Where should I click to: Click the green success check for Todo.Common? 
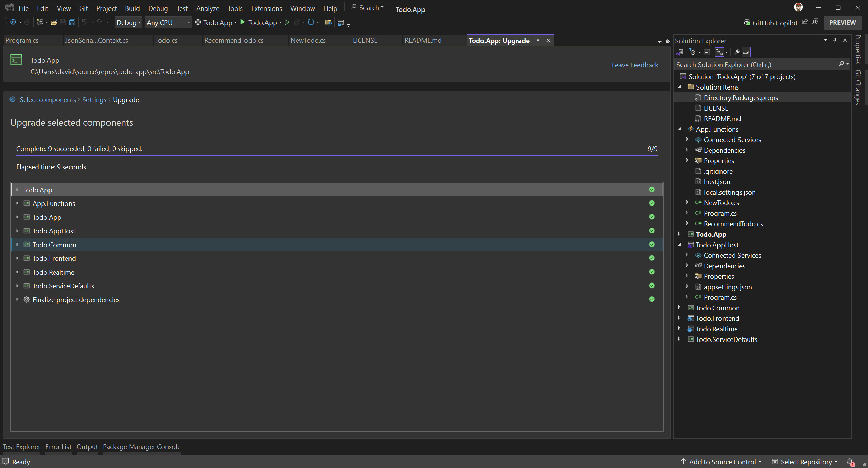[x=652, y=244]
